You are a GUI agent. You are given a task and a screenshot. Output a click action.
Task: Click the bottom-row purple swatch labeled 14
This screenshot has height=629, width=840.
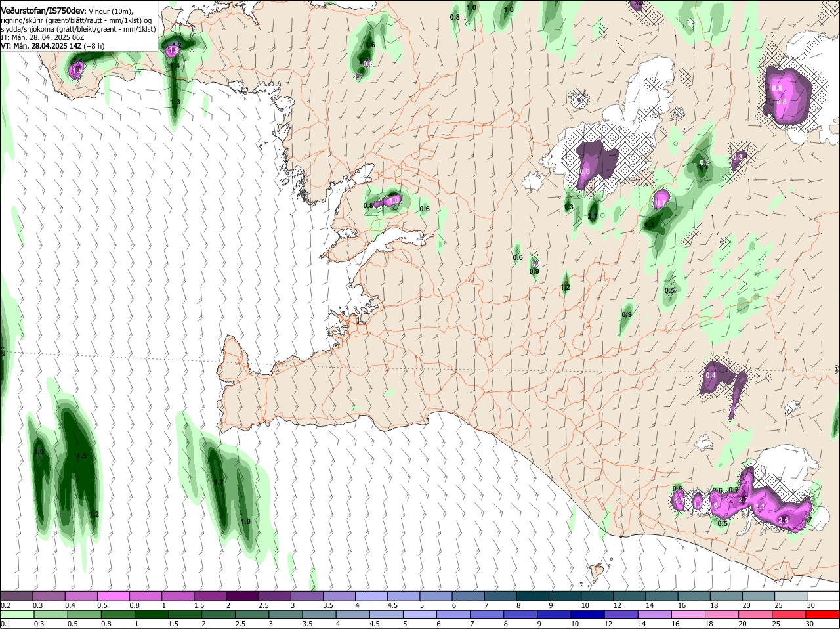coord(655,615)
